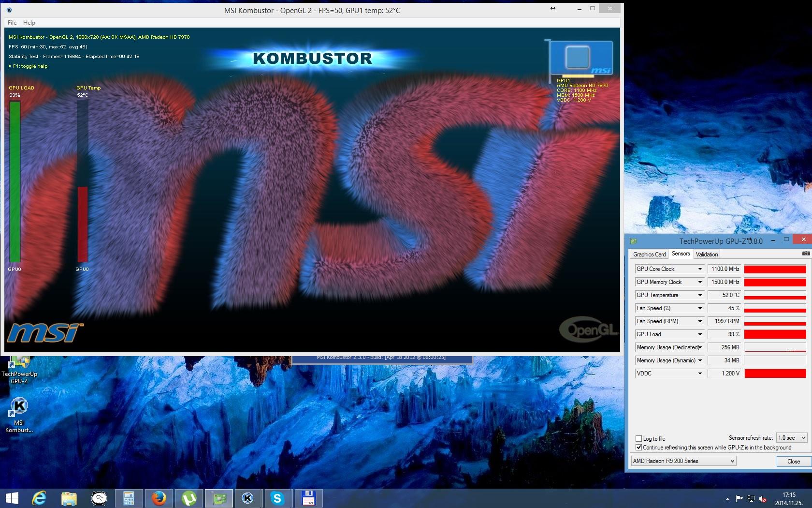Image resolution: width=812 pixels, height=508 pixels.
Task: Click the double-arrow icon in the Kombustor title bar
Action: click(x=553, y=8)
